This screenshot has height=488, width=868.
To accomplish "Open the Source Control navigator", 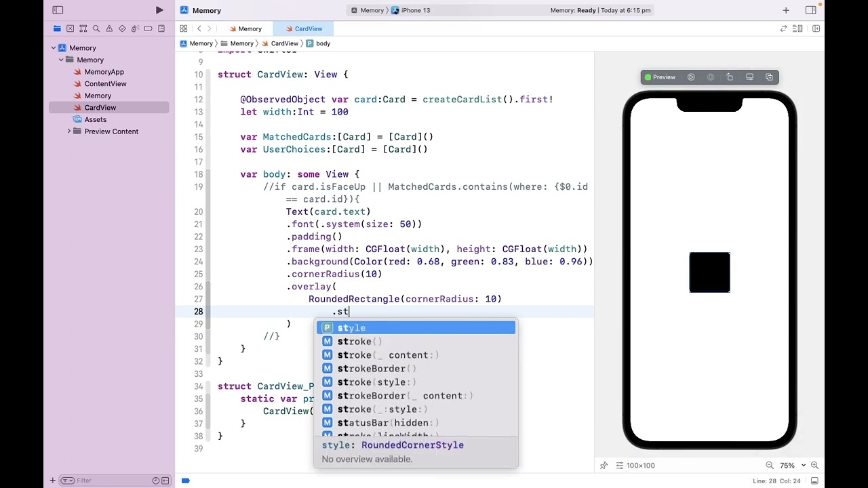I will pos(70,28).
